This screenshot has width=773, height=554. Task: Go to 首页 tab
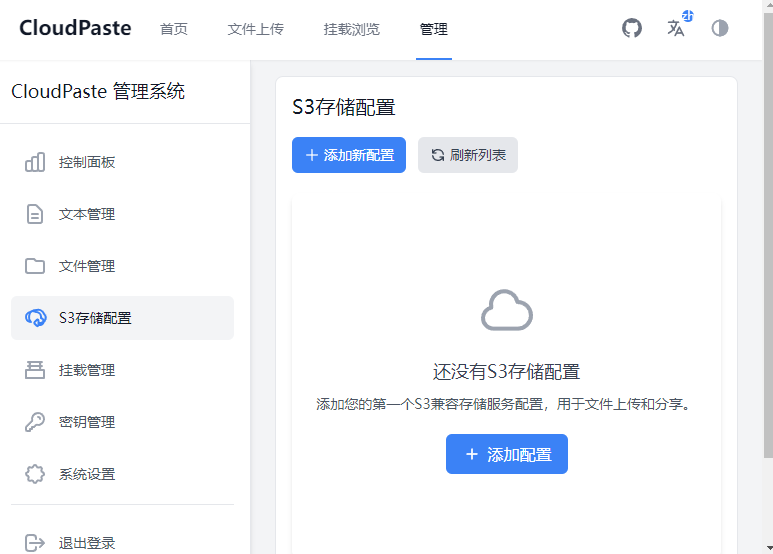tap(174, 29)
